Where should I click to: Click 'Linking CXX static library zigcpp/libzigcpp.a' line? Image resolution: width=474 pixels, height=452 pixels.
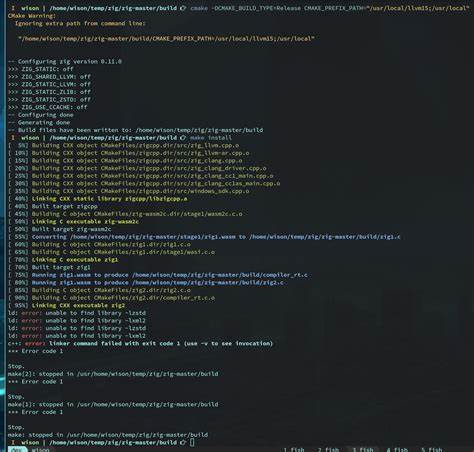(98, 199)
